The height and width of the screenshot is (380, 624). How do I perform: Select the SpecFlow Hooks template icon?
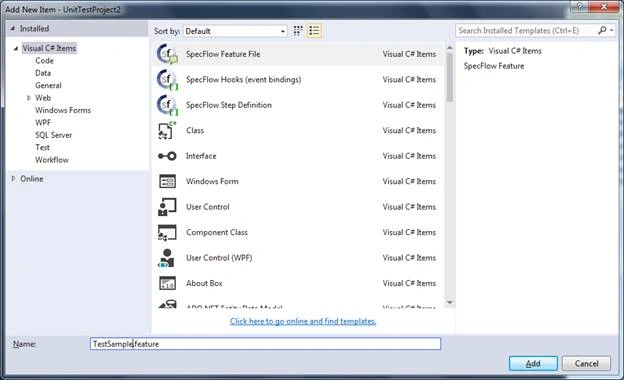click(x=167, y=80)
